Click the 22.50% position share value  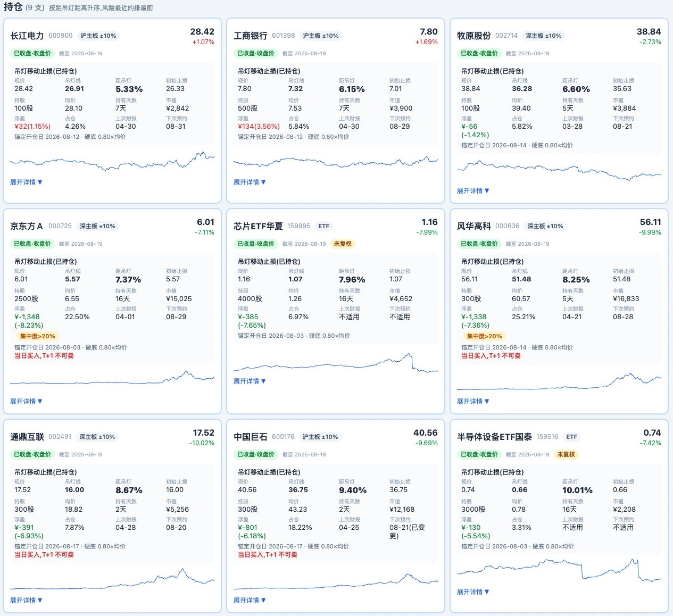click(x=77, y=317)
